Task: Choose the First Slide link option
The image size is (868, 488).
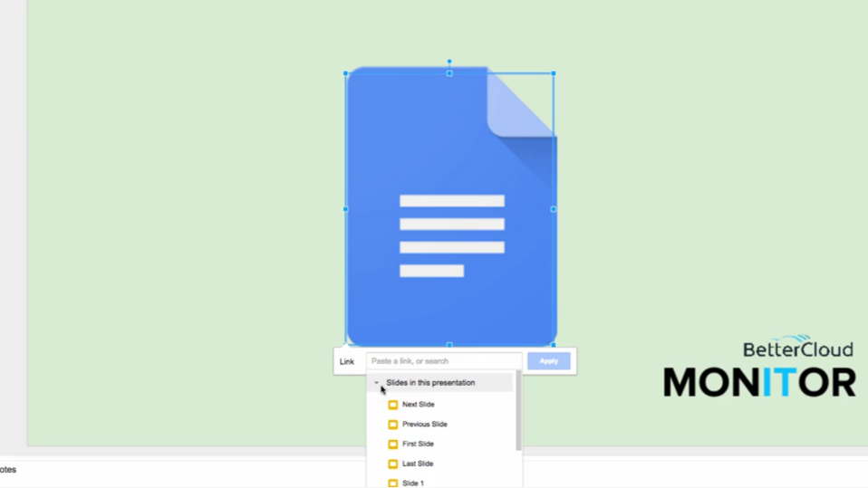Action: click(x=418, y=444)
